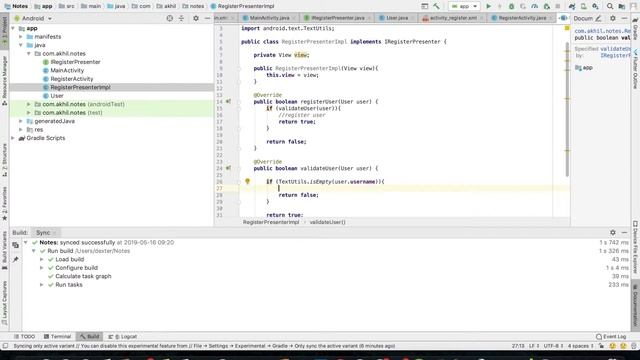Screen dimensions: 640x360
Task: Expand the generatedJava folder
Action: [21, 121]
